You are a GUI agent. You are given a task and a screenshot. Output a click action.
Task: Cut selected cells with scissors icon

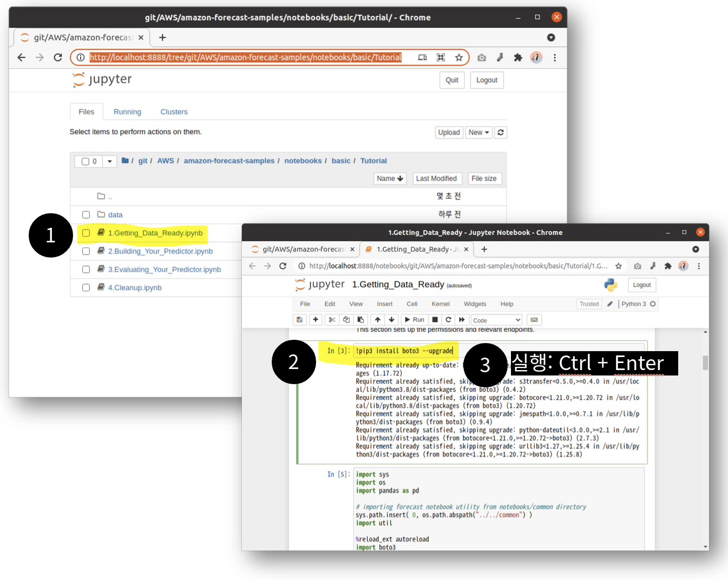pos(332,320)
